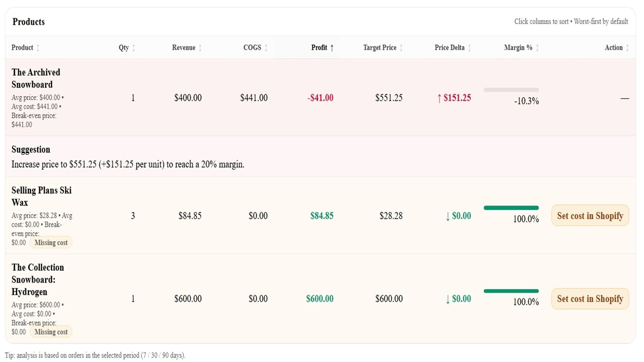Click the red up arrow beside $151.25

[x=439, y=98]
